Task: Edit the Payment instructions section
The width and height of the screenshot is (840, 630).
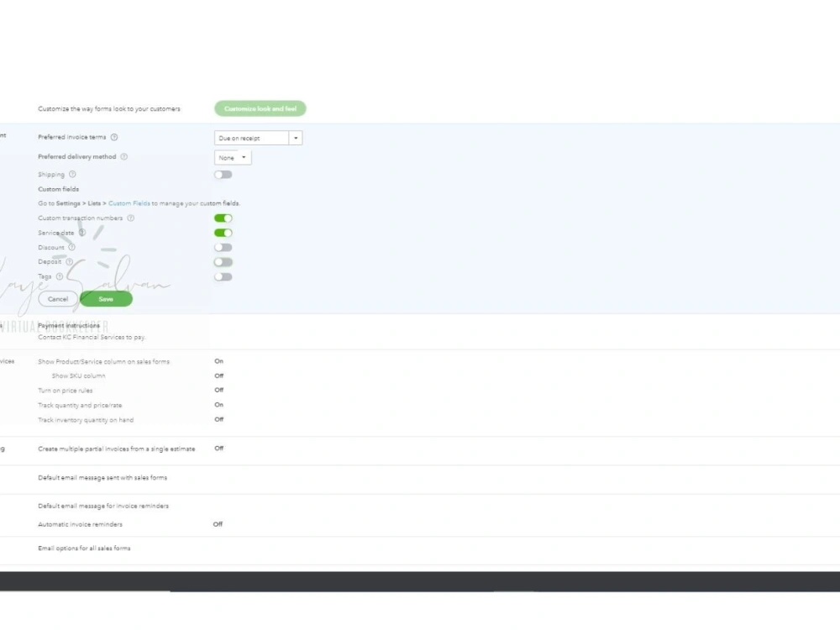Action: pyautogui.click(x=69, y=326)
